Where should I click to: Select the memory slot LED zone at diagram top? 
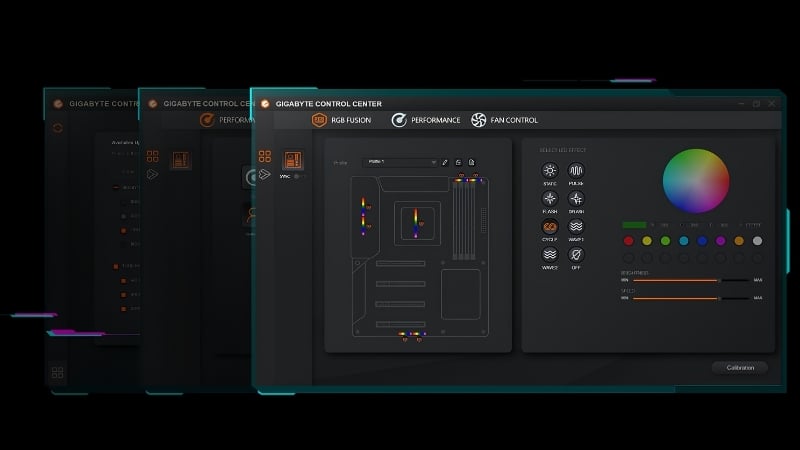coord(468,179)
